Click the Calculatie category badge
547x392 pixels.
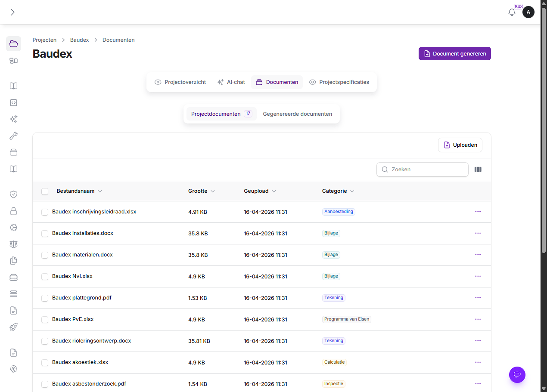click(334, 362)
